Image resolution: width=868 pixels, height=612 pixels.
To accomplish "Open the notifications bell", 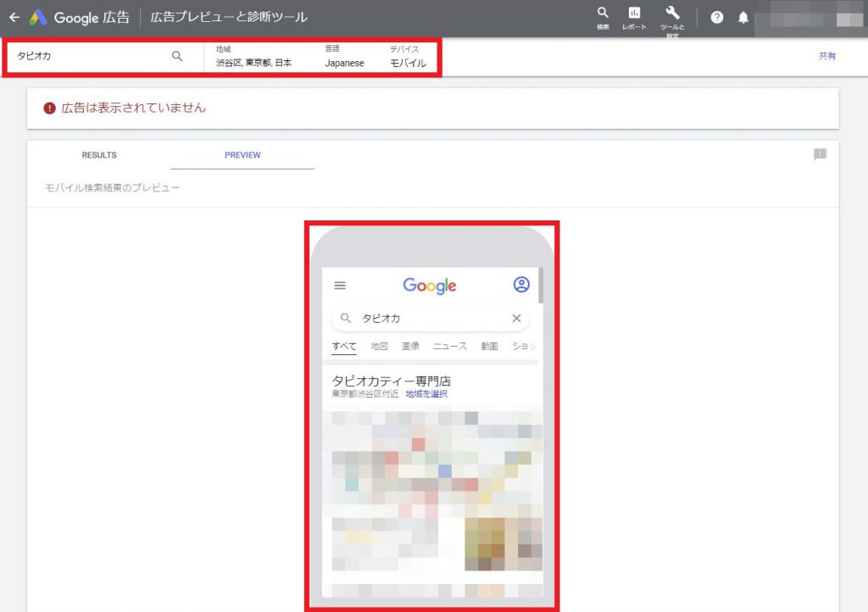I will coord(743,18).
